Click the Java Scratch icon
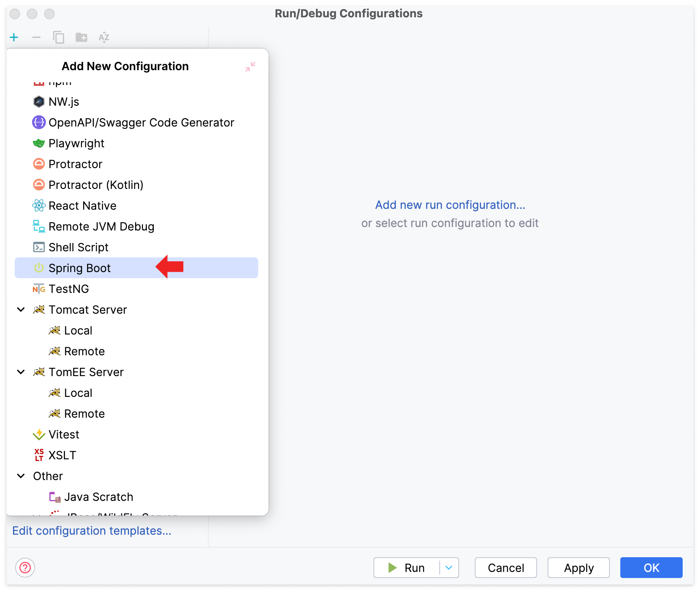Image resolution: width=700 pixels, height=591 pixels. tap(55, 497)
